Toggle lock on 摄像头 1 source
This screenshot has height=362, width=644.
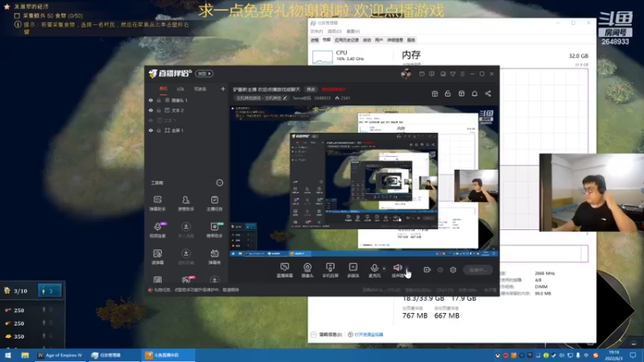[x=159, y=100]
